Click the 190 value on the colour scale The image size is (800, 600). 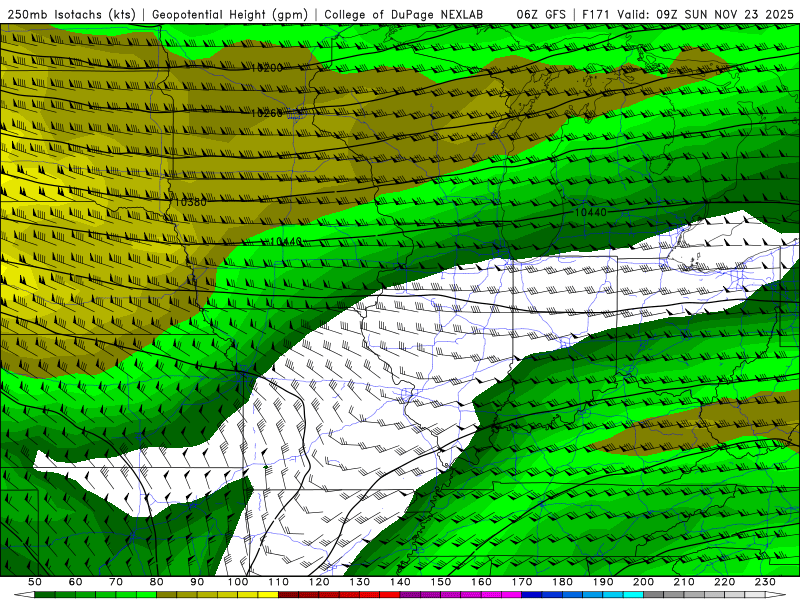click(x=604, y=582)
